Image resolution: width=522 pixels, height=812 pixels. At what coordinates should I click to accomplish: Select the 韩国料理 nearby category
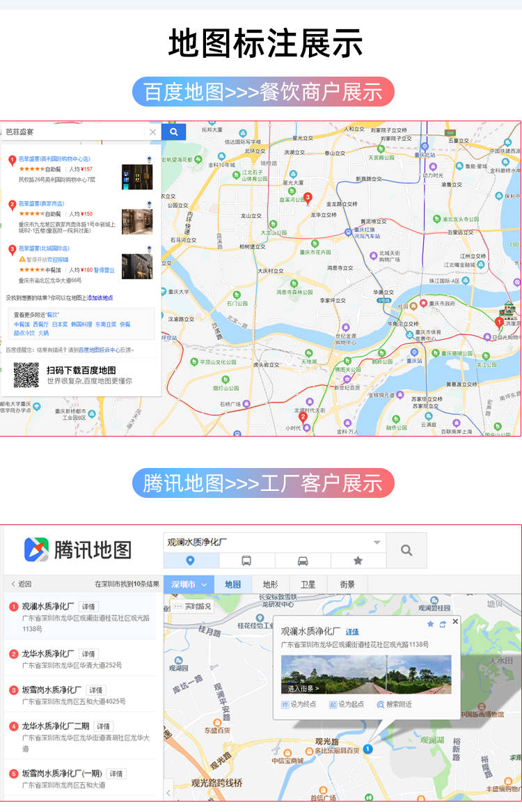click(81, 325)
